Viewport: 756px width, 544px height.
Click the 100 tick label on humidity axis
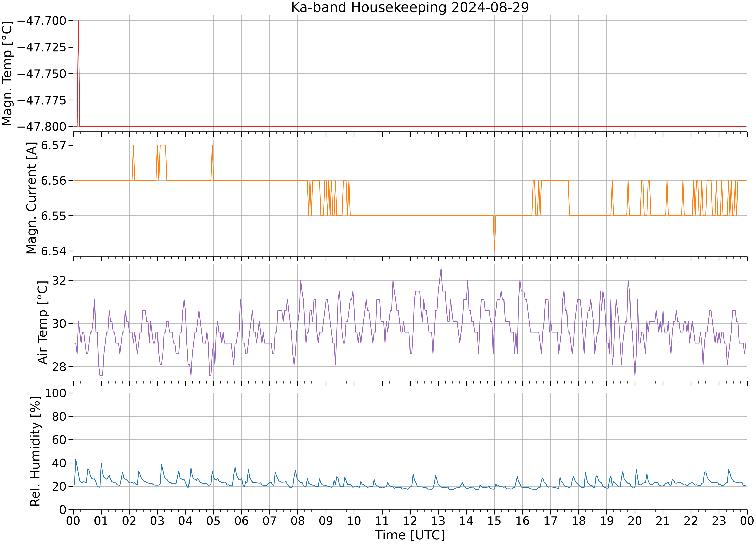click(56, 393)
